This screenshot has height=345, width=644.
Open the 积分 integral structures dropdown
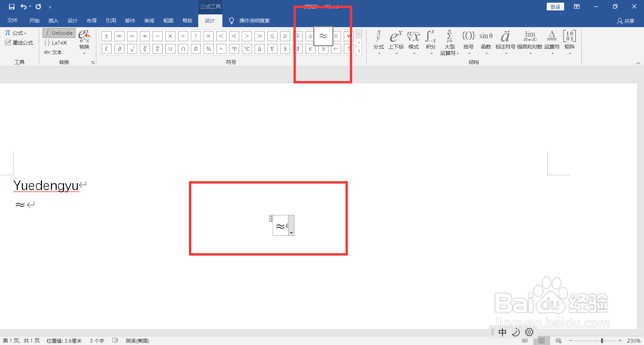coord(431,42)
